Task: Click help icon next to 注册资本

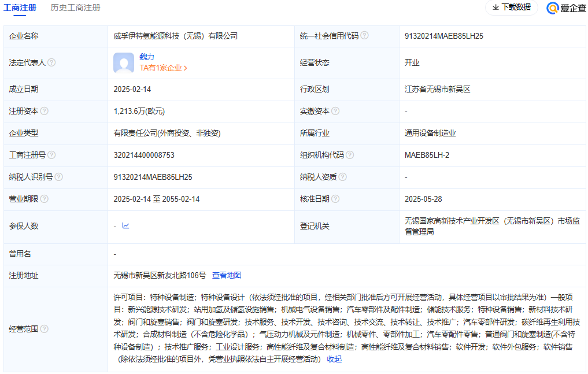Action: point(45,111)
